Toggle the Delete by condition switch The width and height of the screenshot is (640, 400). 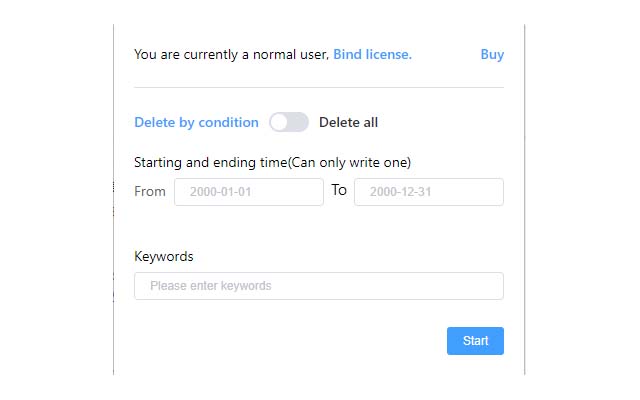[289, 123]
